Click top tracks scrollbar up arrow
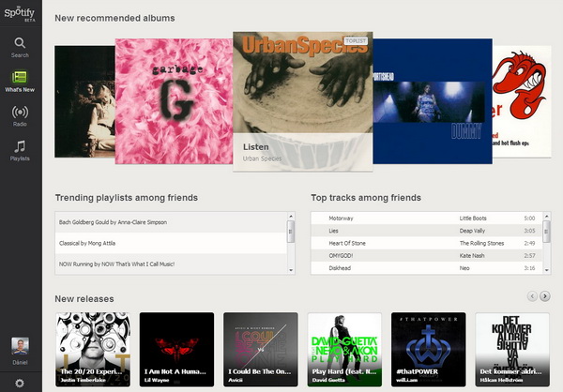 (546, 216)
